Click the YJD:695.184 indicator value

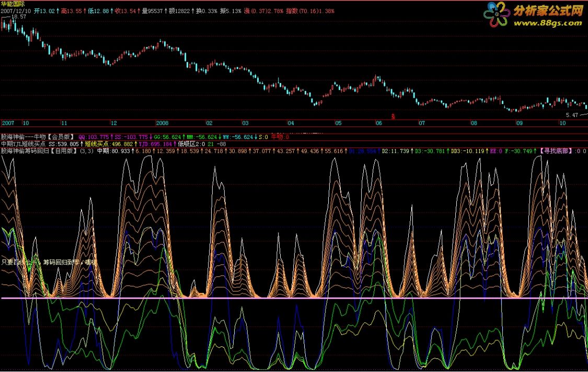155,144
